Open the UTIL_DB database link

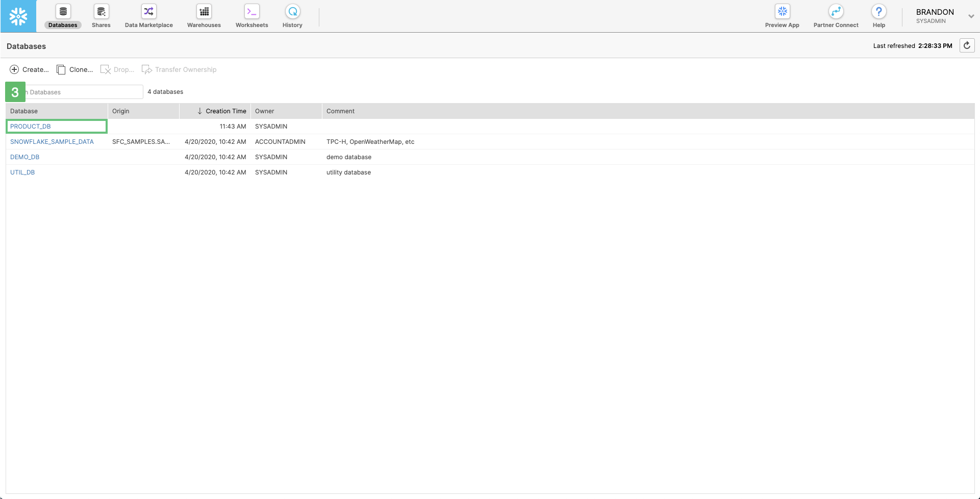pos(22,172)
